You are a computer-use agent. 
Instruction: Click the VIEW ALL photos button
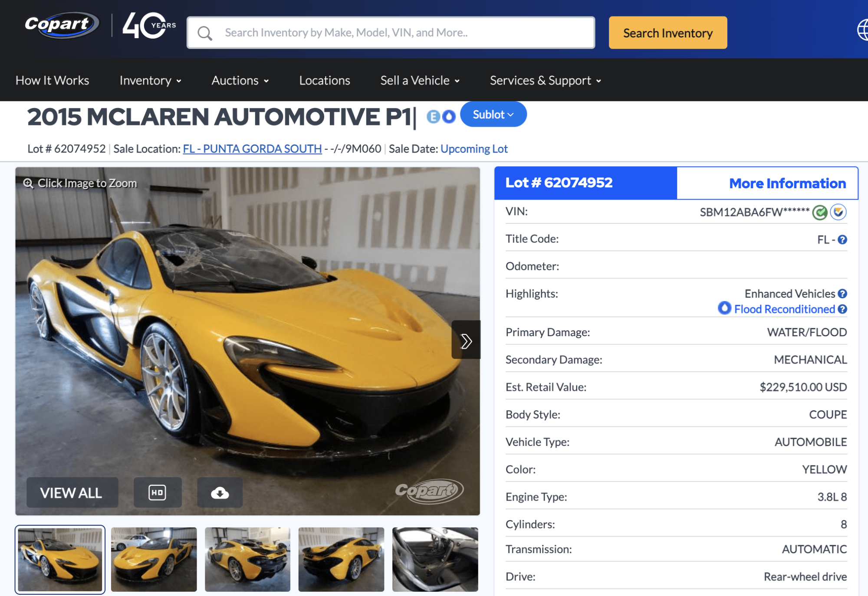click(72, 493)
